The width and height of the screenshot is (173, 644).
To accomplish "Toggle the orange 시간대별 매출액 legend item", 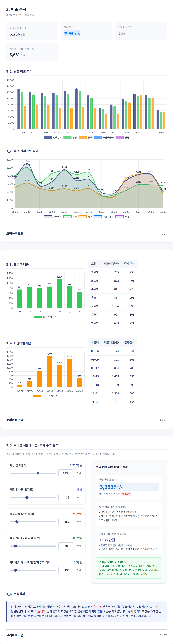I will click(45, 396).
